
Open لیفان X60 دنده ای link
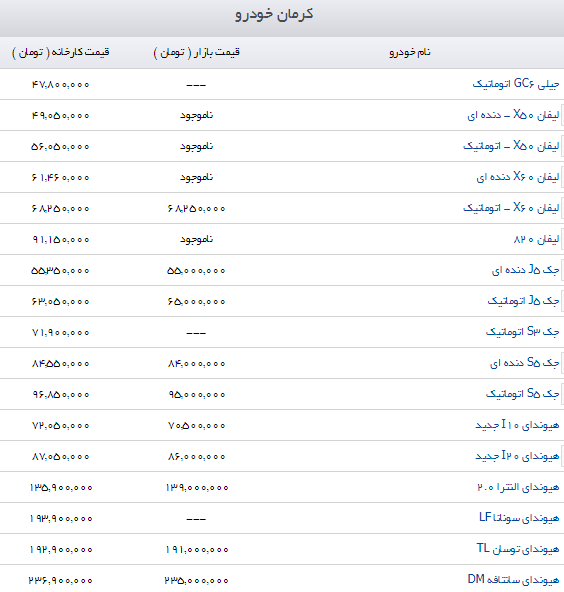tap(518, 177)
